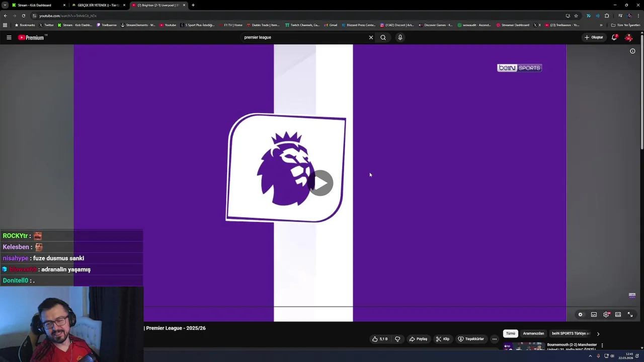
Task: Open the Oluştur create button
Action: pyautogui.click(x=594, y=37)
